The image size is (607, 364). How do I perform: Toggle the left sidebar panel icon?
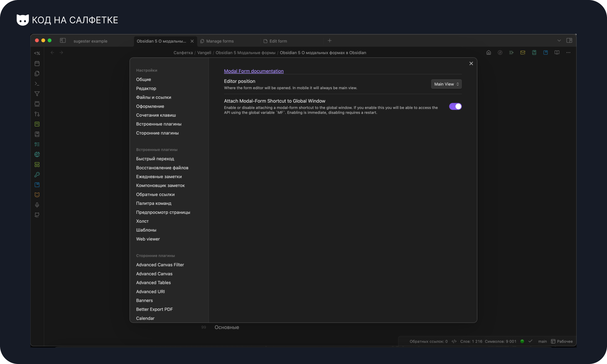(x=63, y=40)
